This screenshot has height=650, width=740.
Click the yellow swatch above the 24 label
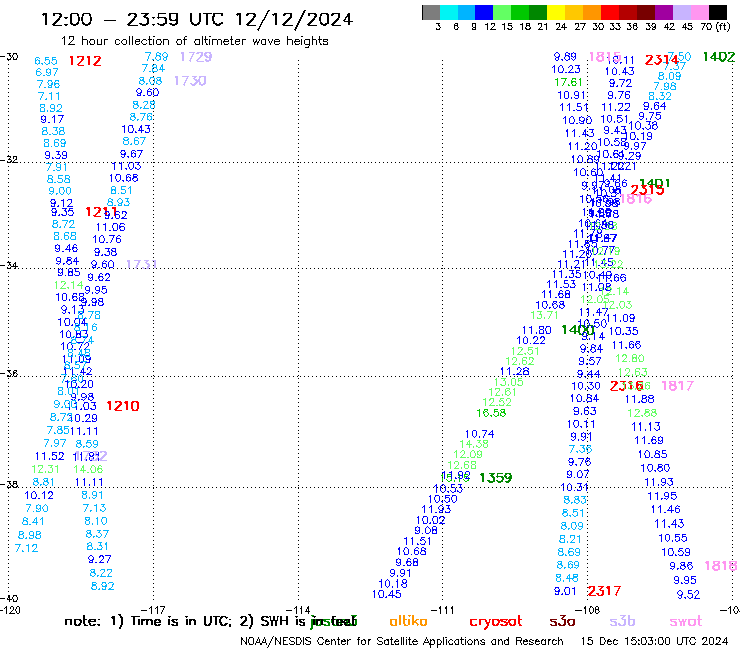tap(556, 12)
